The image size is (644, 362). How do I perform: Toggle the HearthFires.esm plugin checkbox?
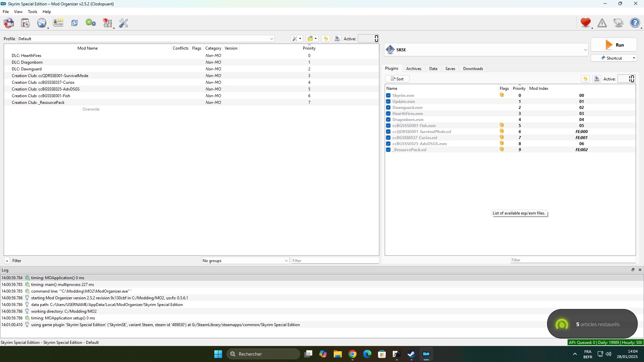(388, 114)
